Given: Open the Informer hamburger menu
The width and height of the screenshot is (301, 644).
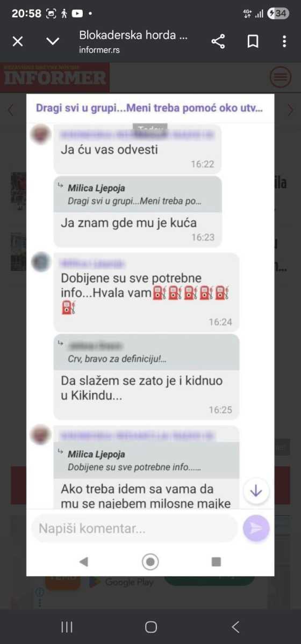Looking at the screenshot, I should (280, 77).
